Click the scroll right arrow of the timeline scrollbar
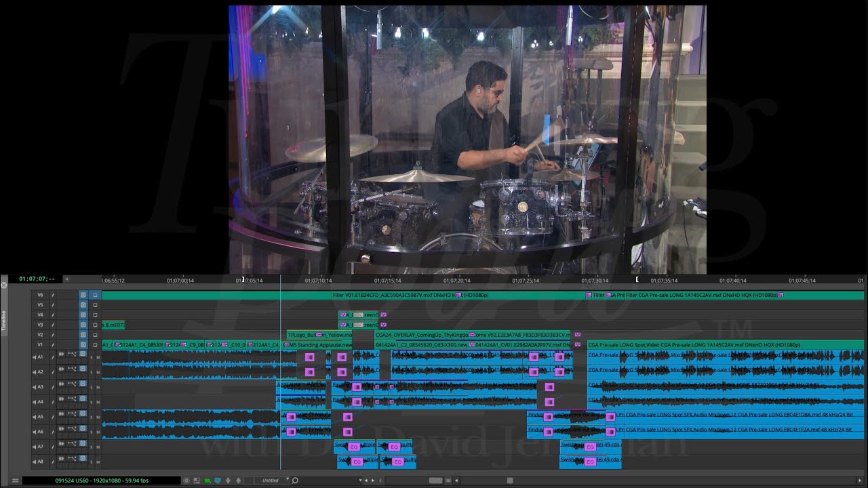The height and width of the screenshot is (488, 868). [x=860, y=481]
